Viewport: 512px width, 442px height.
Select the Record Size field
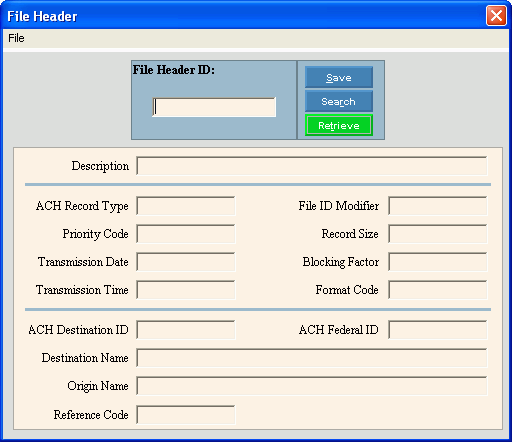click(x=438, y=234)
